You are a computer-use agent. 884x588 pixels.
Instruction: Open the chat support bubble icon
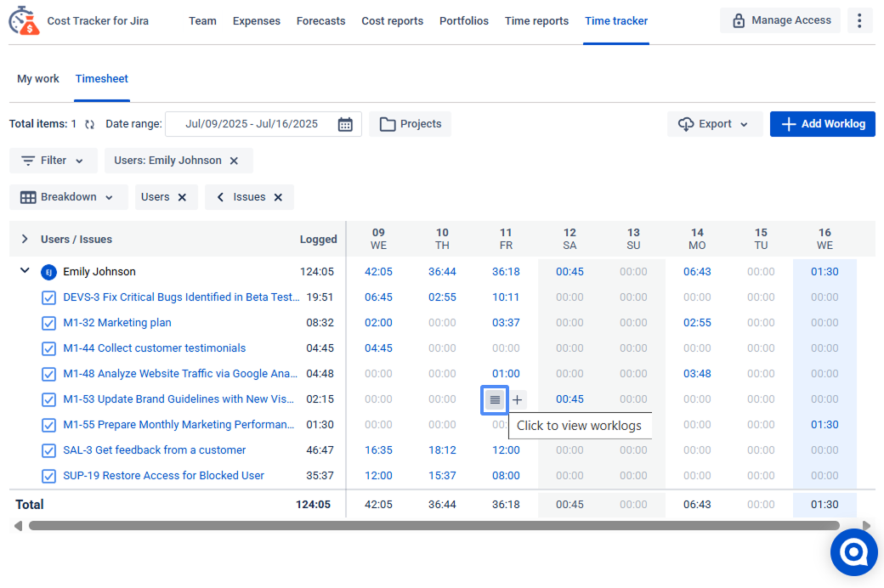pos(853,551)
